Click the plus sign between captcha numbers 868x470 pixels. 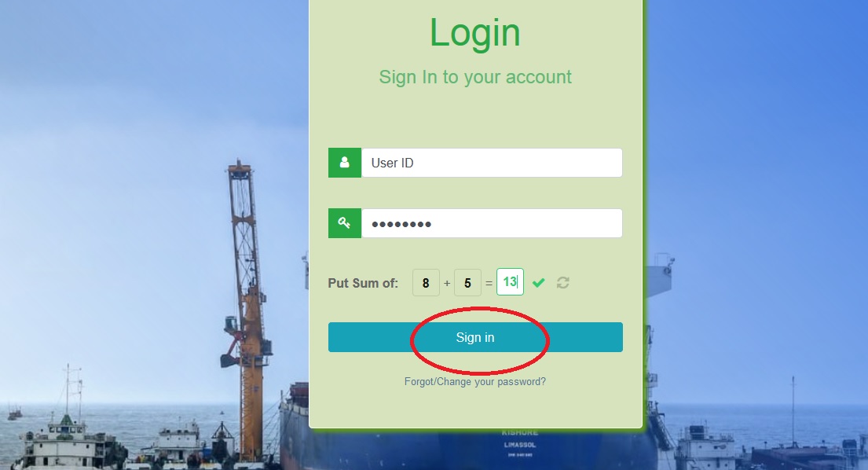click(x=447, y=283)
